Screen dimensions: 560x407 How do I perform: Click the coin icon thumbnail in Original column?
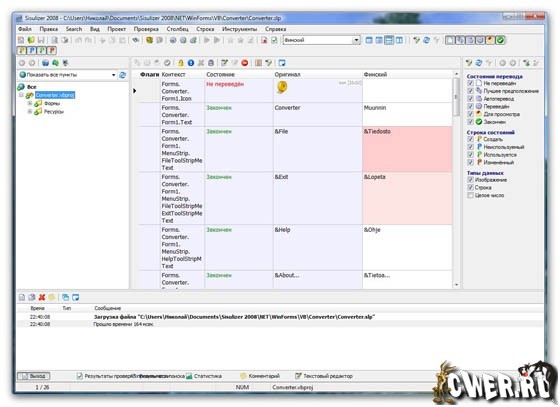click(x=282, y=87)
